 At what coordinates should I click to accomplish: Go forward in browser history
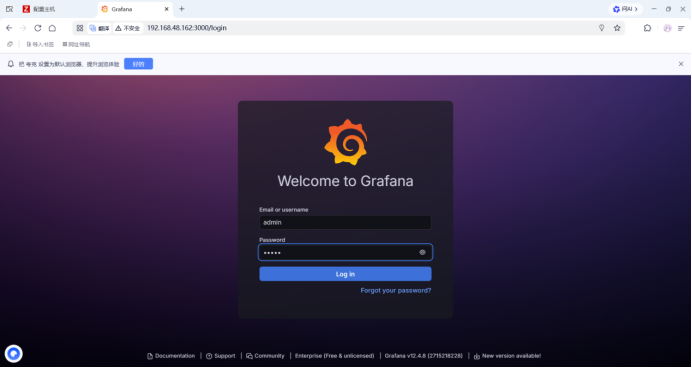coord(23,28)
